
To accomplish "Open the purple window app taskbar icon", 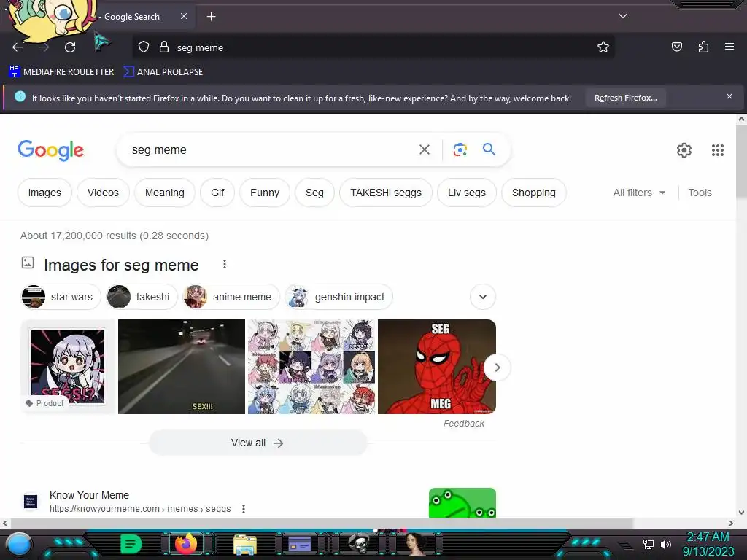I will [x=300, y=543].
